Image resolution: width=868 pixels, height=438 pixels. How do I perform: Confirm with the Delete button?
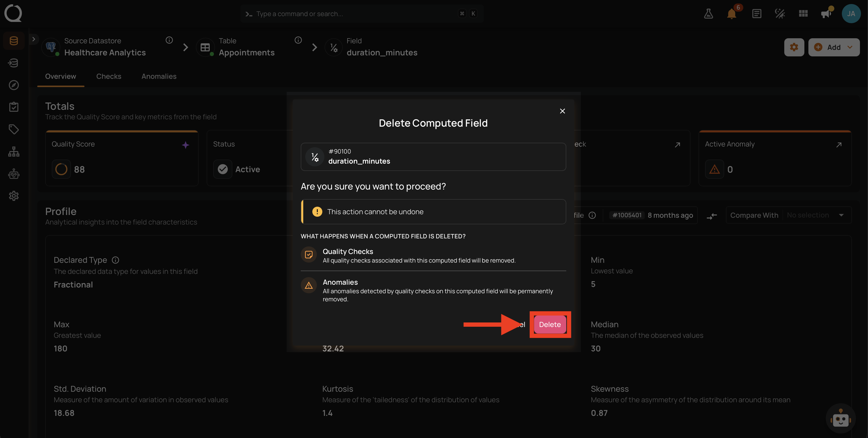(x=550, y=324)
